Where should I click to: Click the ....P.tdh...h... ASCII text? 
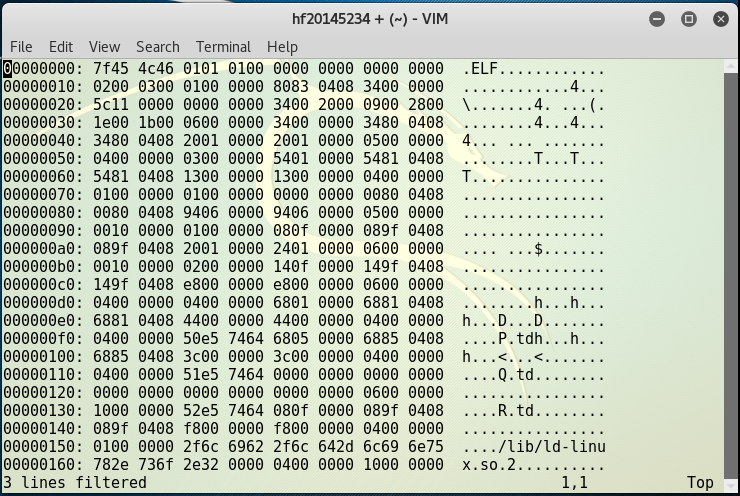[534, 338]
